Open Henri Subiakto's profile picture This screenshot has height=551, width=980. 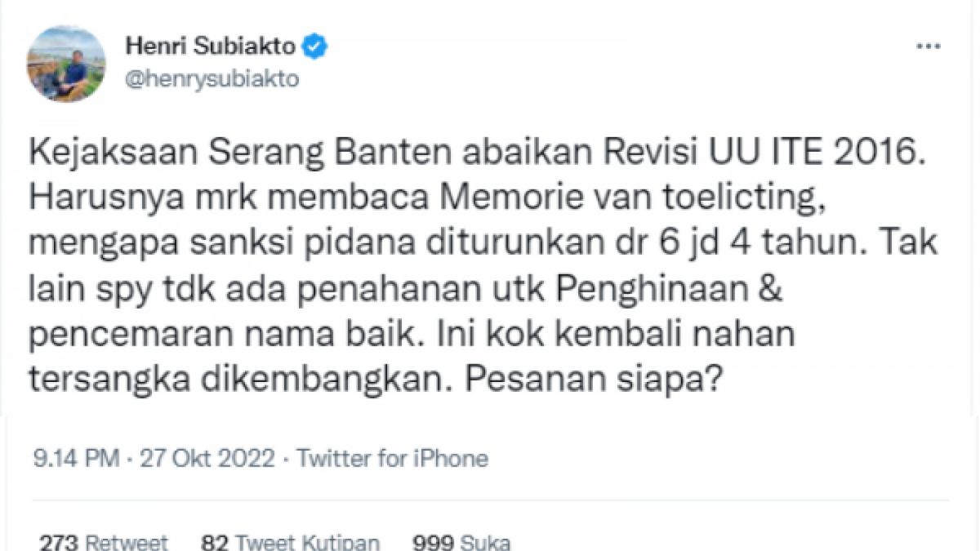click(x=66, y=64)
